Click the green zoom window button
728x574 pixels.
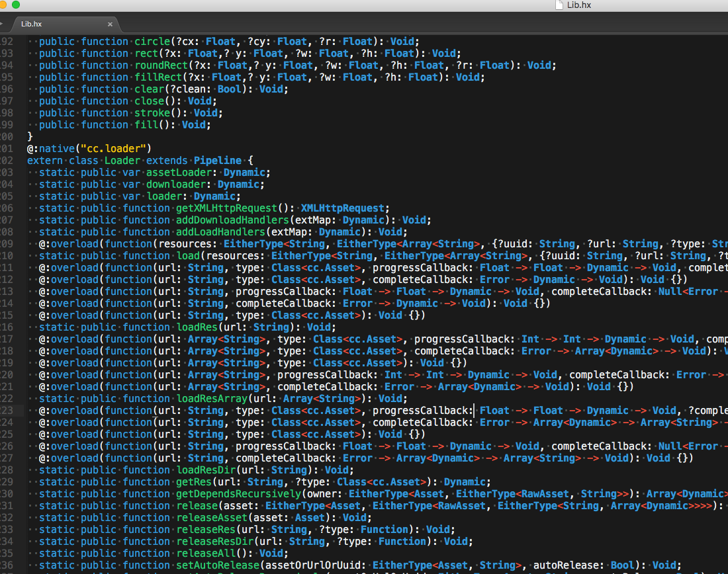[x=16, y=5]
